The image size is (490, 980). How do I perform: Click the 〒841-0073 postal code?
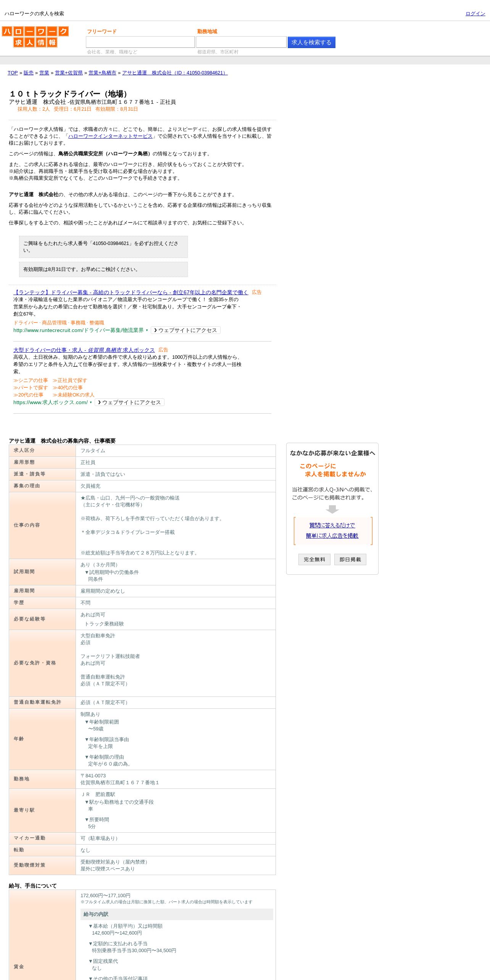[93, 776]
